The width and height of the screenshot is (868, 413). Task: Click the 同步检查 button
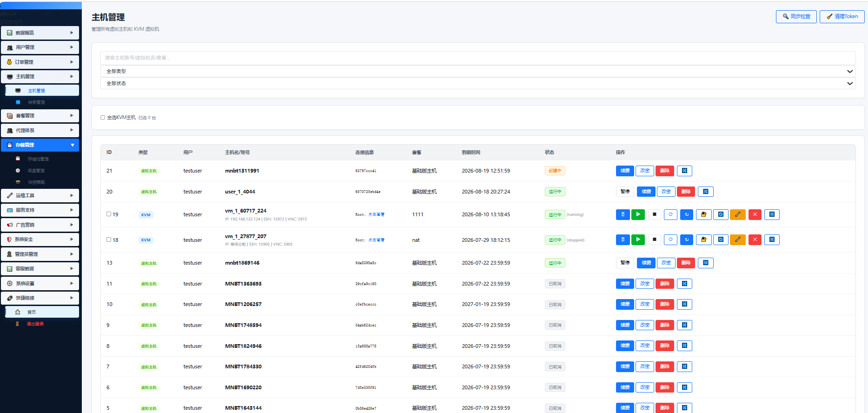tap(796, 16)
